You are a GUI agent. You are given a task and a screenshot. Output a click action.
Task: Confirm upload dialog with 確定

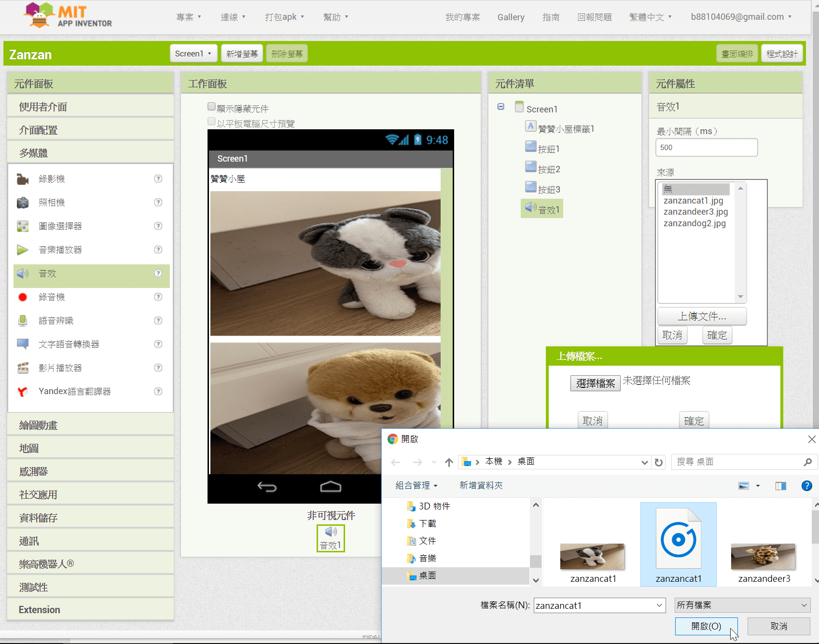tap(694, 421)
